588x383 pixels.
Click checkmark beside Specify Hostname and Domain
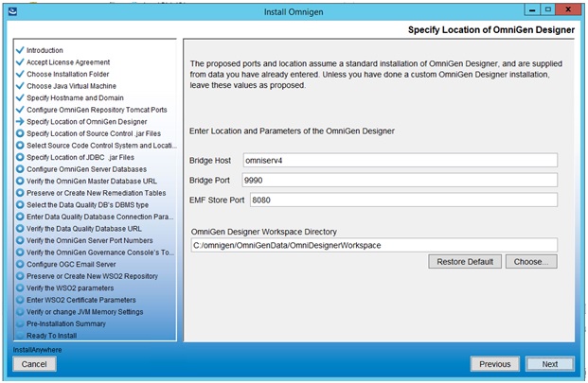[x=20, y=97]
